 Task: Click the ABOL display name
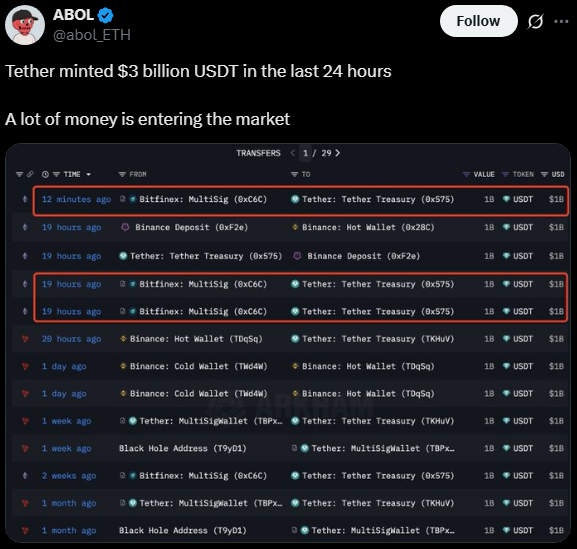(x=73, y=15)
